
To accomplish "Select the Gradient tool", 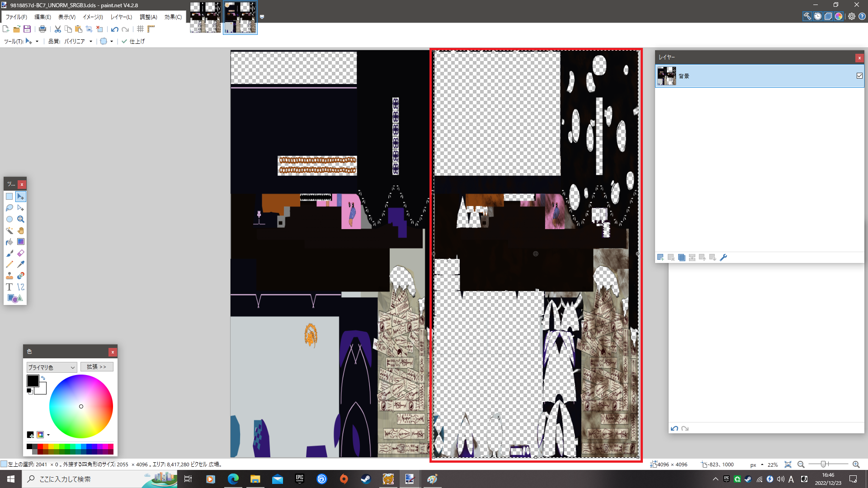I will [x=20, y=242].
